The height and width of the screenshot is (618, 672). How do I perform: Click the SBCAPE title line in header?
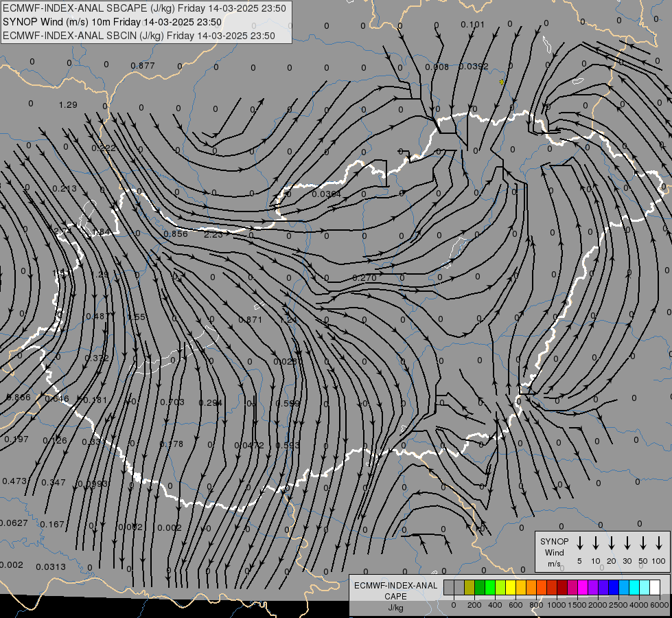[x=144, y=8]
